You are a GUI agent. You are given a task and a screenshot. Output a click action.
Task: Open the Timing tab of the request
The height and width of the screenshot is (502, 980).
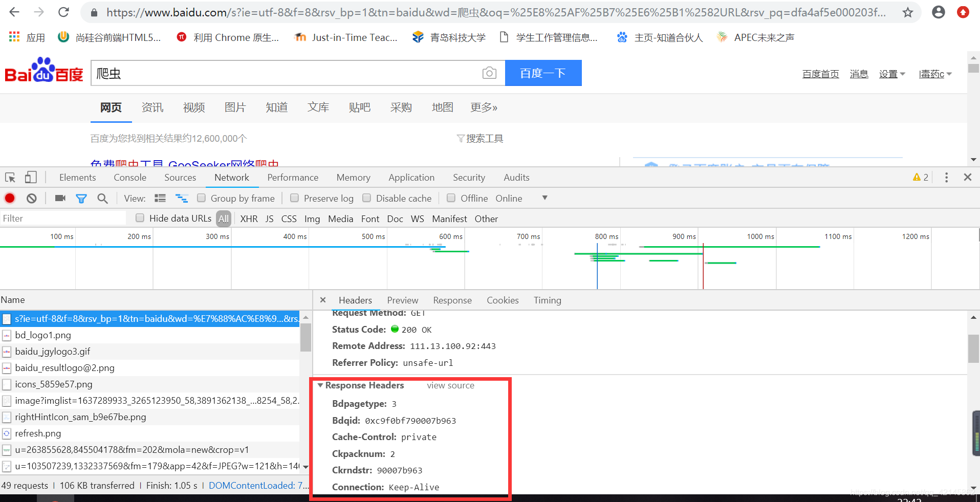point(548,300)
